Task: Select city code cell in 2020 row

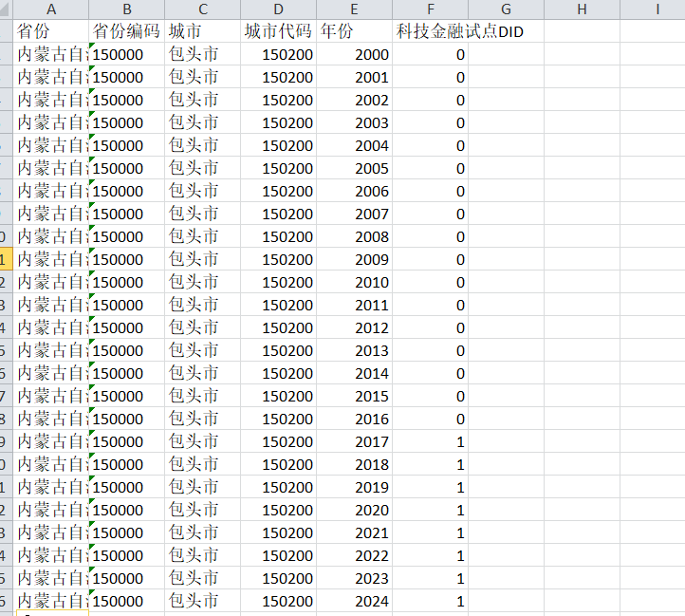Action: coord(278,510)
